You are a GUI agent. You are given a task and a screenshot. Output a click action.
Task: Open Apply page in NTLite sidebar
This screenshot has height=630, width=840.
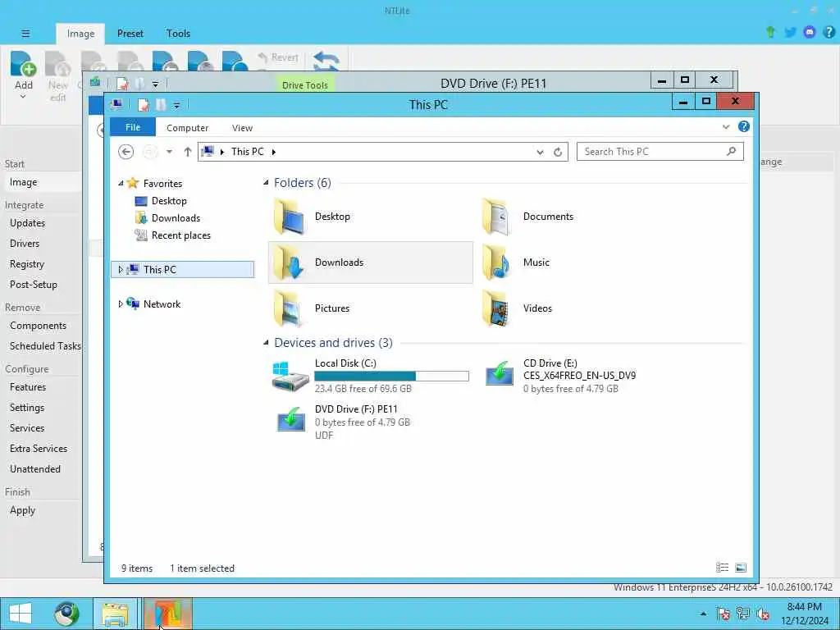tap(22, 510)
